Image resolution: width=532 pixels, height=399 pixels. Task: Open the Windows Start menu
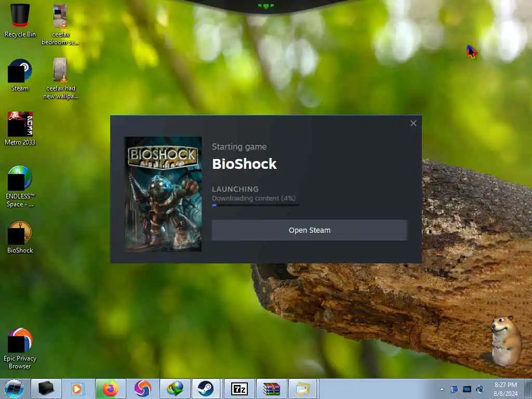14,389
